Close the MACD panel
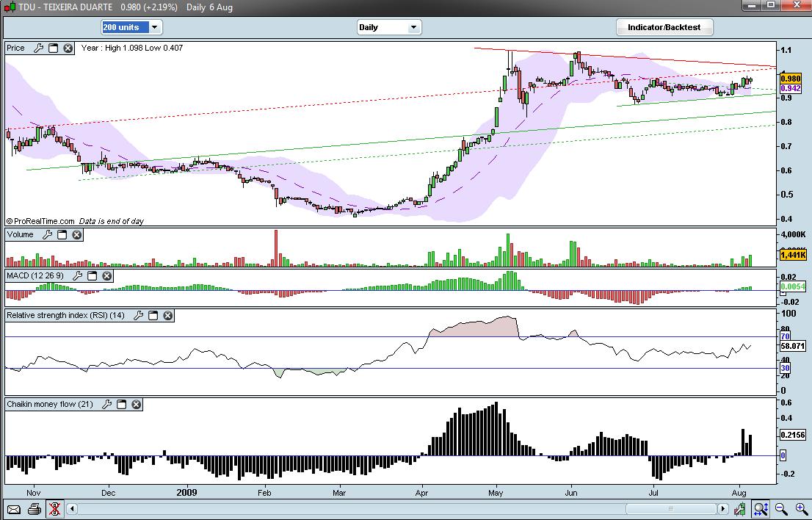 (106, 275)
